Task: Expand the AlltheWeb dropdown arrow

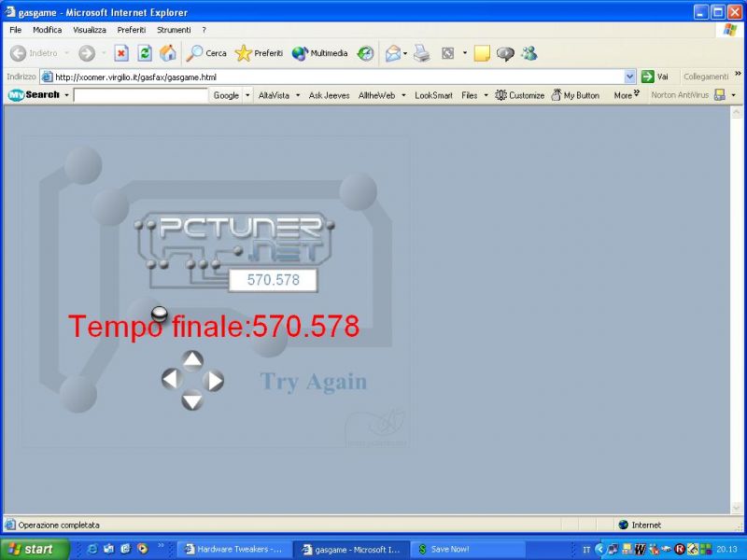Action: (x=403, y=95)
